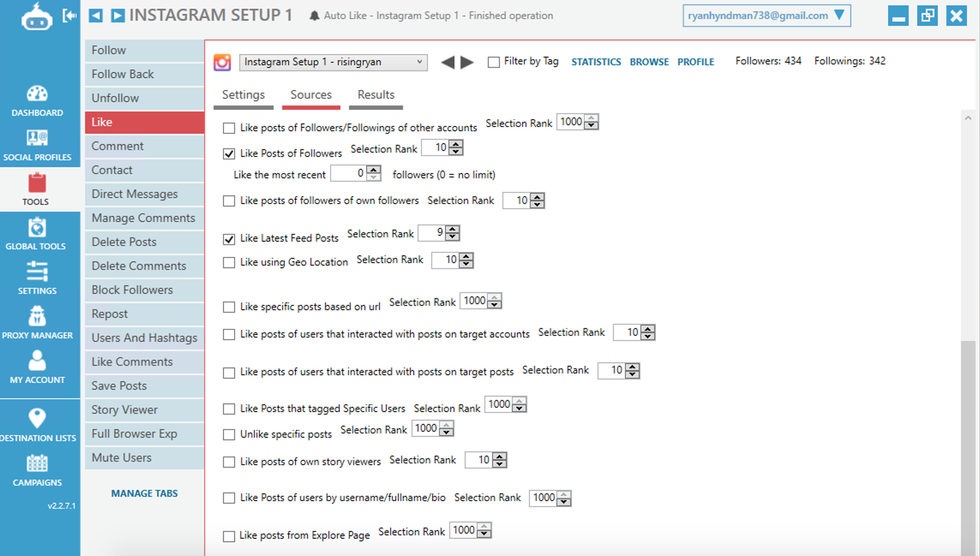Open the ryanhyndman738@gmail.com account dropdown

(x=767, y=16)
